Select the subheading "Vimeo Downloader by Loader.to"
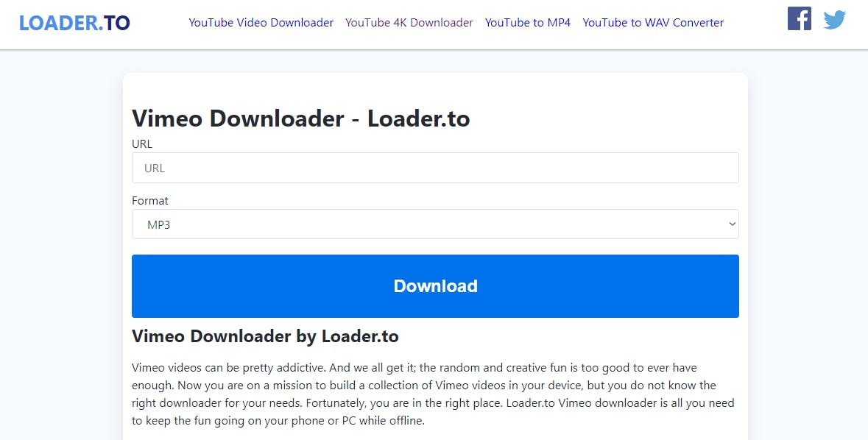 [265, 336]
